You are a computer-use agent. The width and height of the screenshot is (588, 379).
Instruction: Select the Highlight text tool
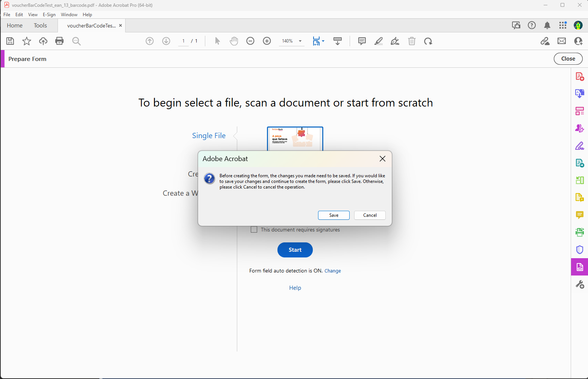tap(378, 41)
